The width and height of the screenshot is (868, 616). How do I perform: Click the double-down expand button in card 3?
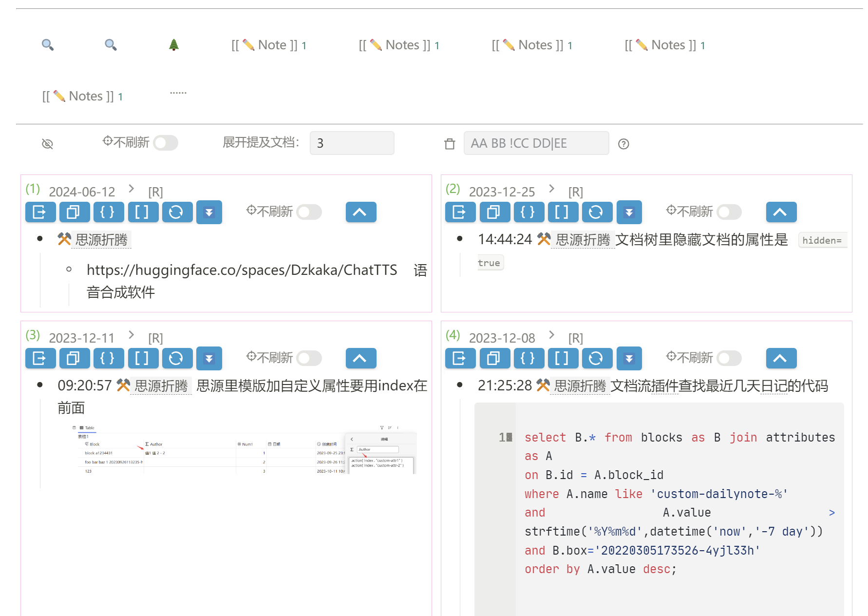(x=209, y=358)
